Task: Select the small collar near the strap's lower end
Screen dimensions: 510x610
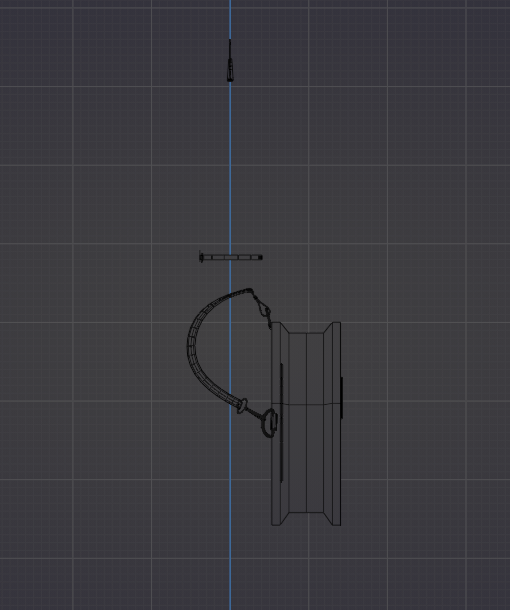Action: (x=242, y=406)
